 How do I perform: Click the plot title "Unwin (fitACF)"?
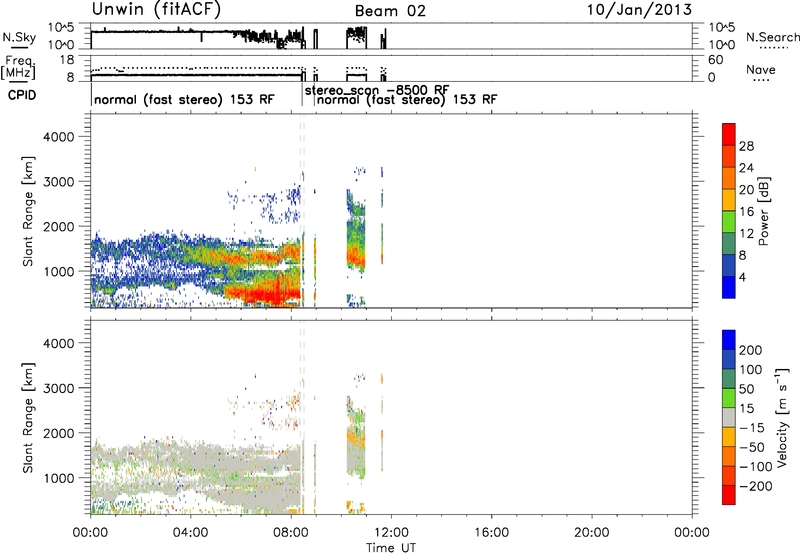click(156, 10)
